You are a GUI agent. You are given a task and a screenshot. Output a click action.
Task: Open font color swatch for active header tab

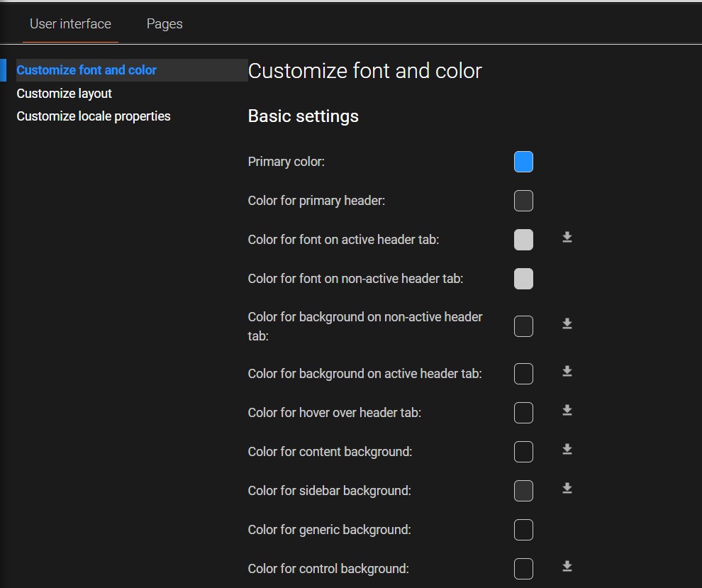pyautogui.click(x=523, y=240)
